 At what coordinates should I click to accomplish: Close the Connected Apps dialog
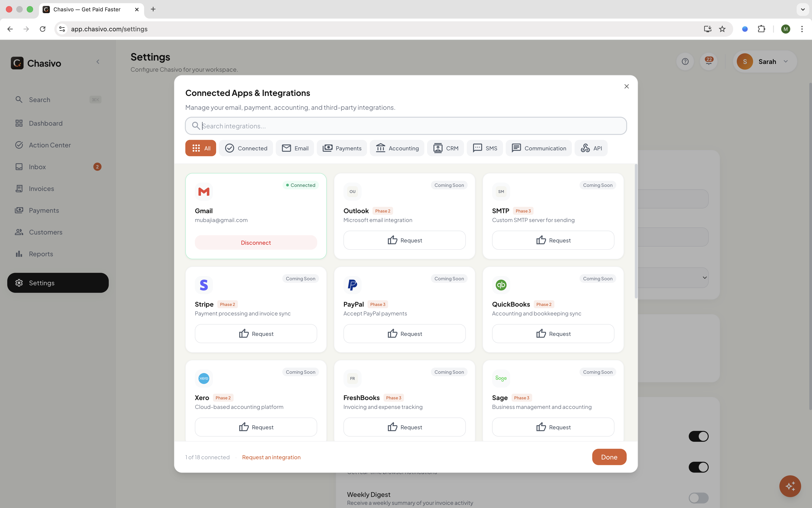click(x=626, y=86)
